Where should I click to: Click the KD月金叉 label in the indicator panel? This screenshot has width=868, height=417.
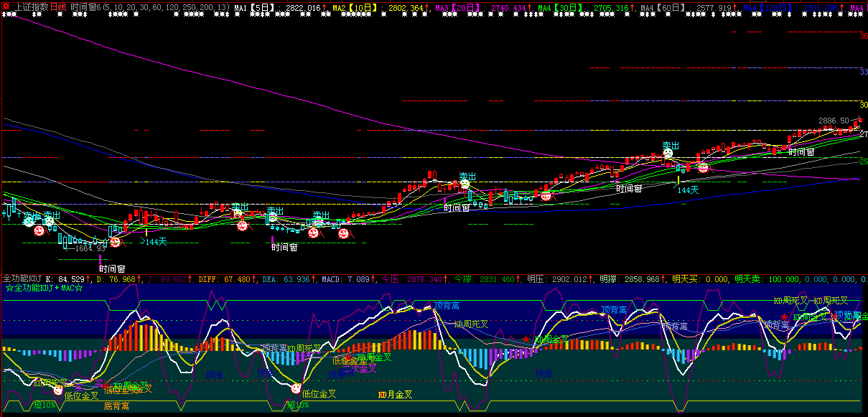click(x=395, y=395)
